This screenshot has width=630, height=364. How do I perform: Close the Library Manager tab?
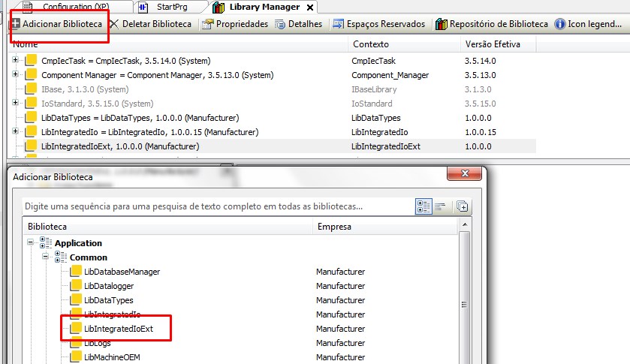310,7
